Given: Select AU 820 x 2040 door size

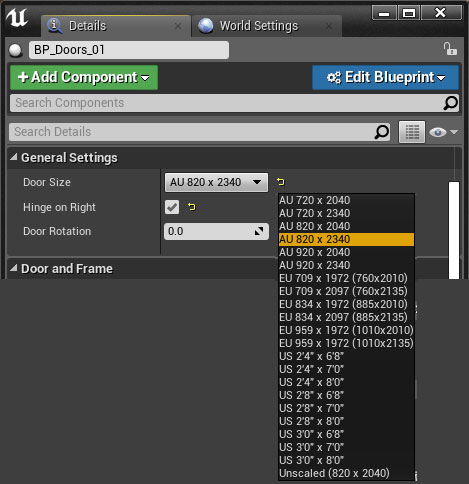Looking at the screenshot, I should pyautogui.click(x=346, y=226).
